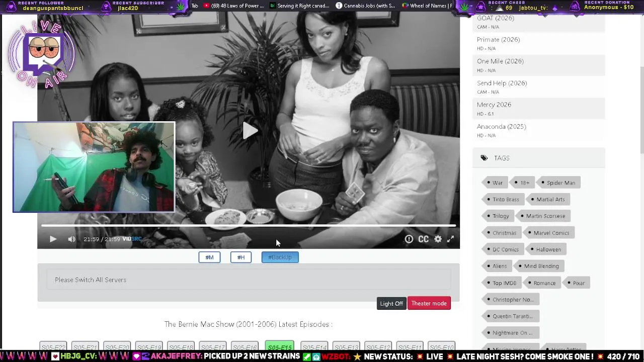This screenshot has width=644, height=362.
Task: Open episode S05-E17
Action: coord(213,347)
